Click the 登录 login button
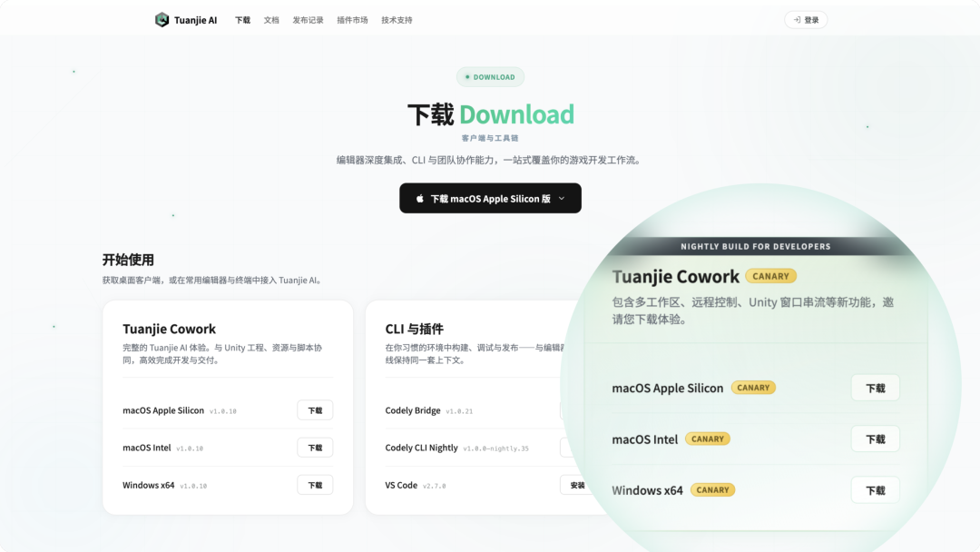 click(x=806, y=20)
